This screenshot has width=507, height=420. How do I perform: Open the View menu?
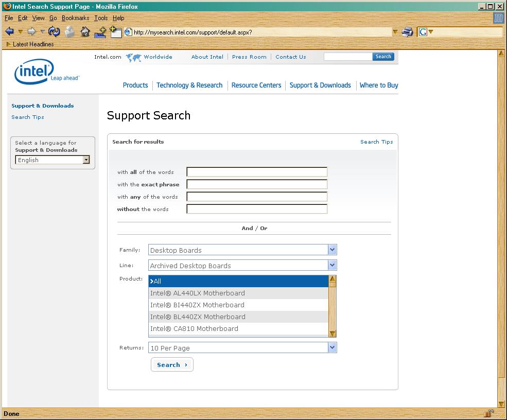click(38, 18)
